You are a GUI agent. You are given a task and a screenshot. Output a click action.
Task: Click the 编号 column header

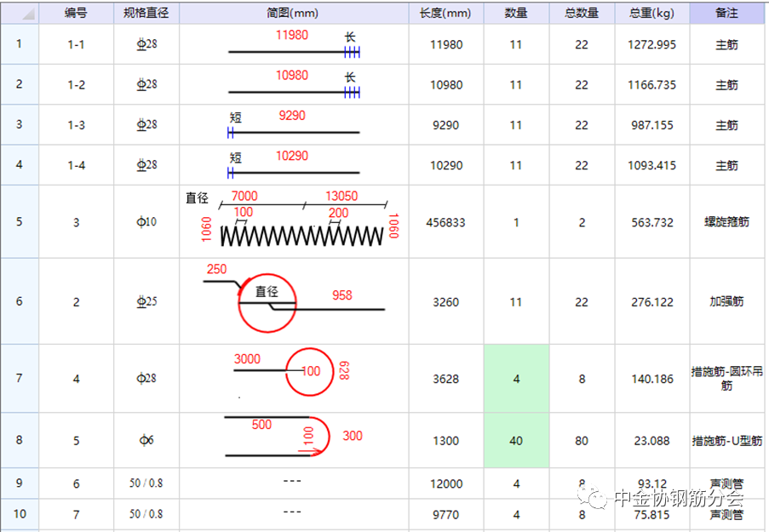(x=76, y=14)
